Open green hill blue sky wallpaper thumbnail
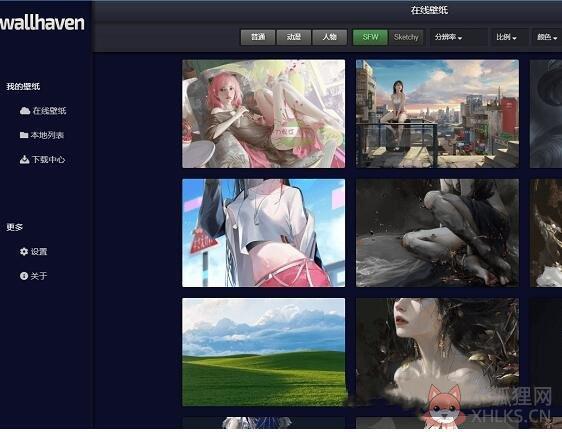Image resolution: width=562 pixels, height=432 pixels. click(263, 352)
